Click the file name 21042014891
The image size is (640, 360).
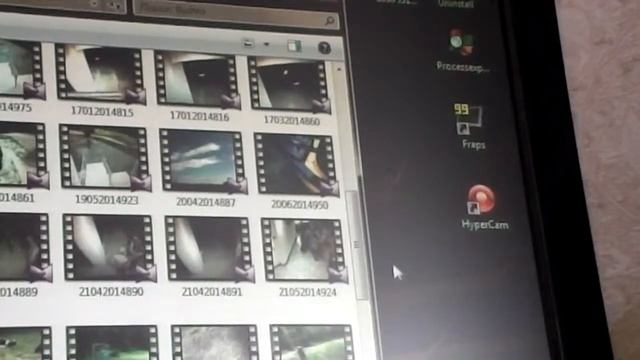click(212, 292)
